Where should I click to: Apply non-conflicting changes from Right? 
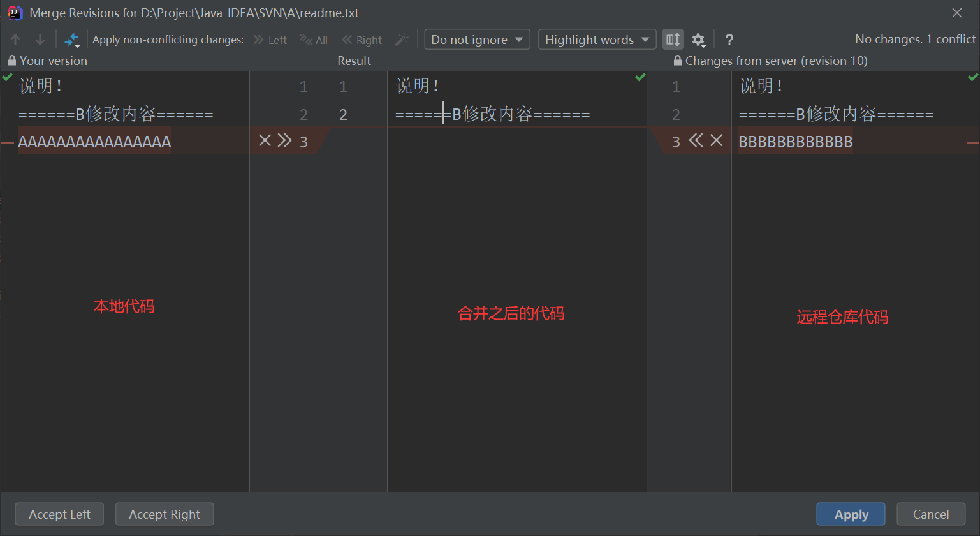point(362,40)
